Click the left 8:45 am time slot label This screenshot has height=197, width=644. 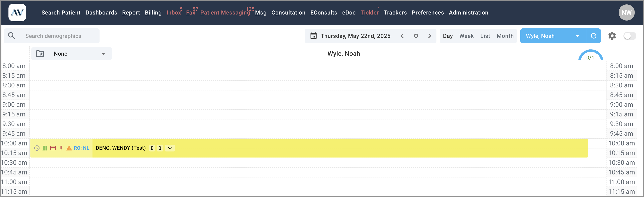pos(14,95)
